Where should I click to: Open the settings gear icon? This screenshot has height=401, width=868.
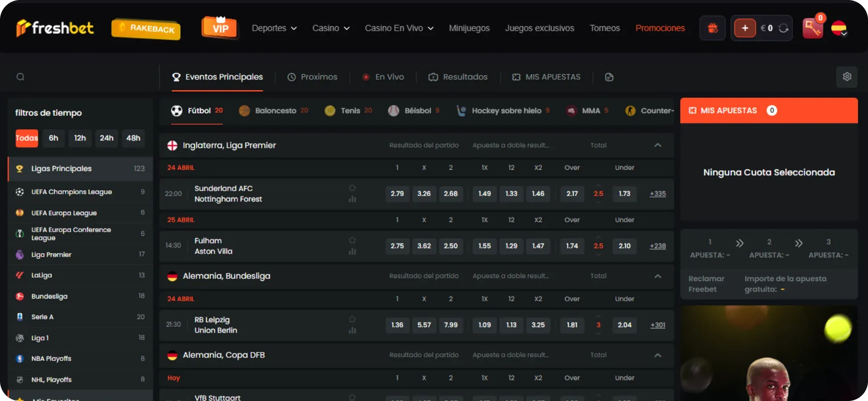847,77
